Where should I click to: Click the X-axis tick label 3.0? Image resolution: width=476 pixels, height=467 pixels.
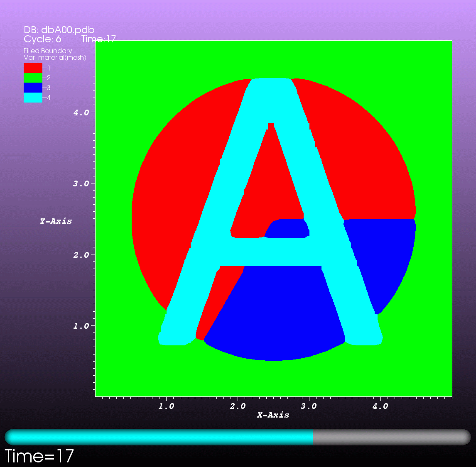[309, 406]
